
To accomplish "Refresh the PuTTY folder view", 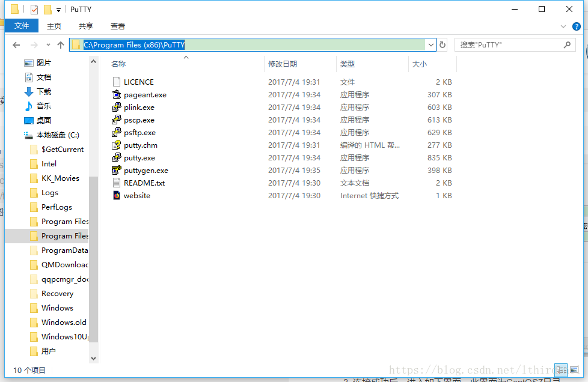I will pos(443,45).
